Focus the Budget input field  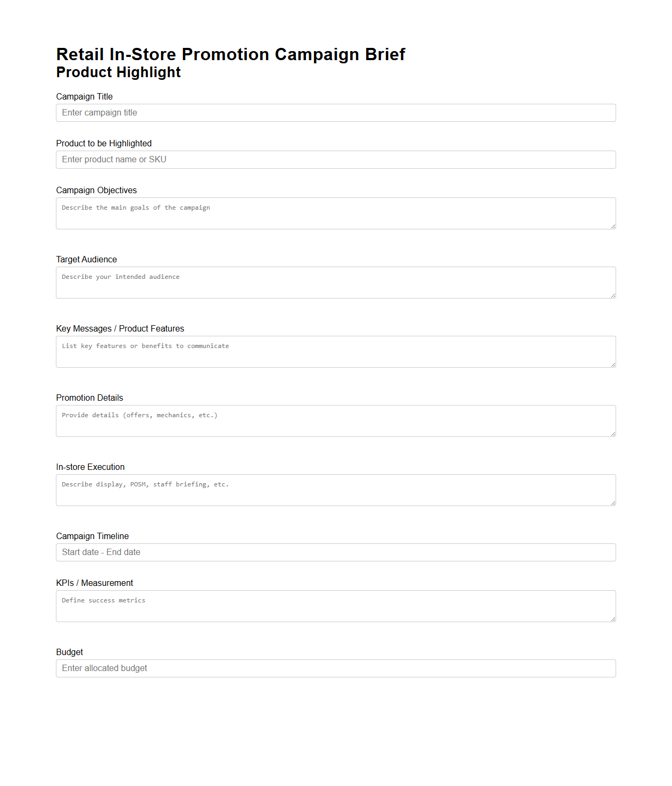click(x=335, y=668)
